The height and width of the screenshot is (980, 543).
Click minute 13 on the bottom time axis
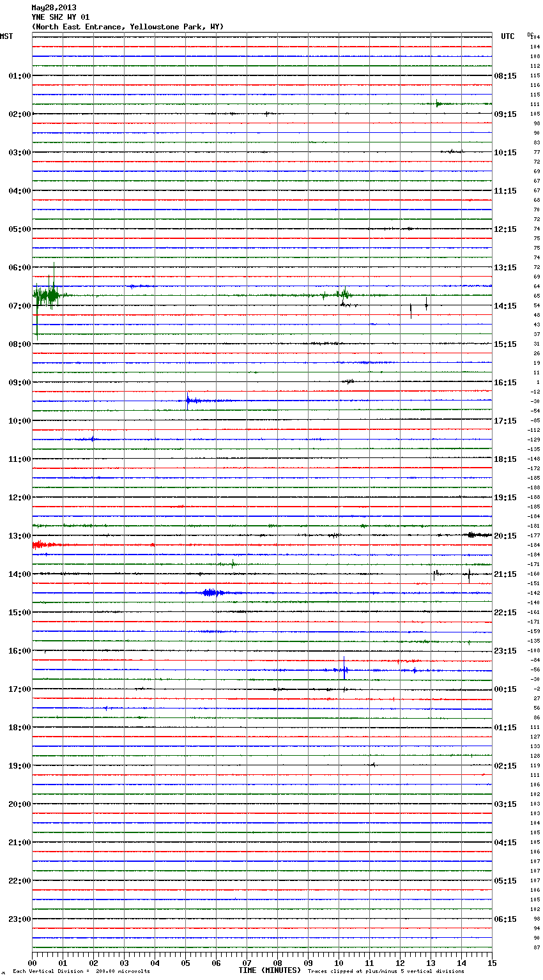tap(431, 962)
